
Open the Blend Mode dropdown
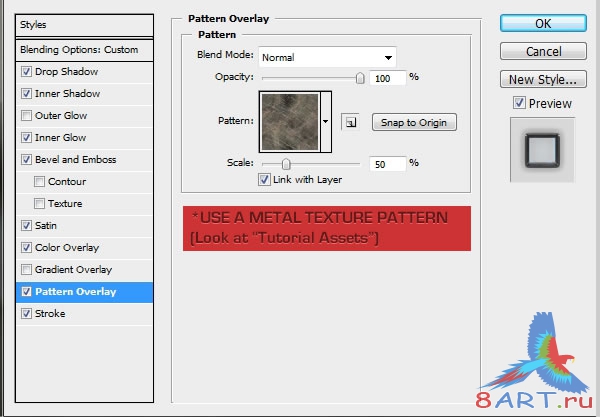click(x=328, y=57)
